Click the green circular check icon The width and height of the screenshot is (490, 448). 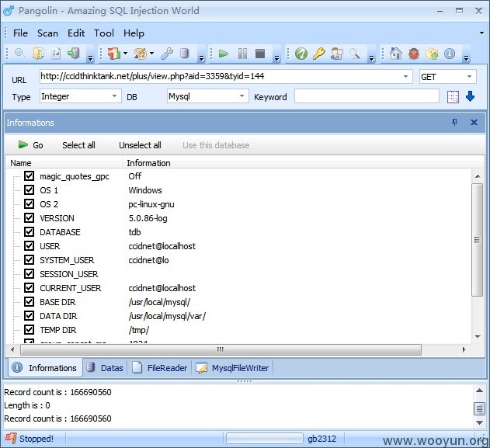point(301,54)
